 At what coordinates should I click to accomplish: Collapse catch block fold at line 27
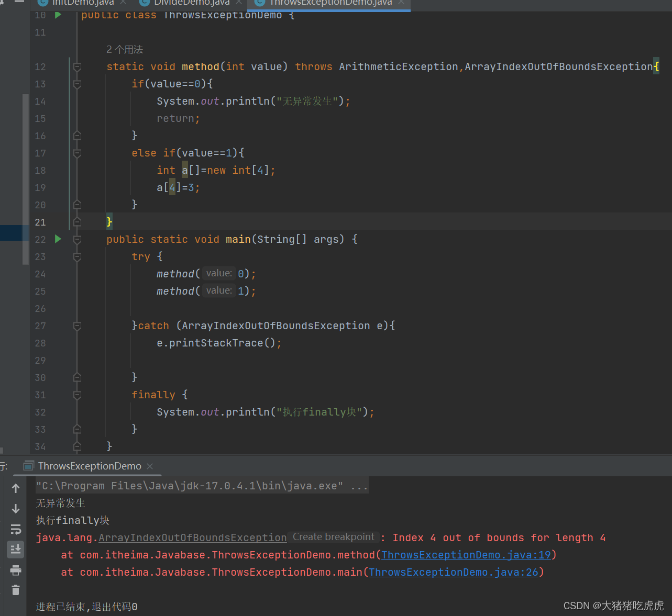point(78,326)
